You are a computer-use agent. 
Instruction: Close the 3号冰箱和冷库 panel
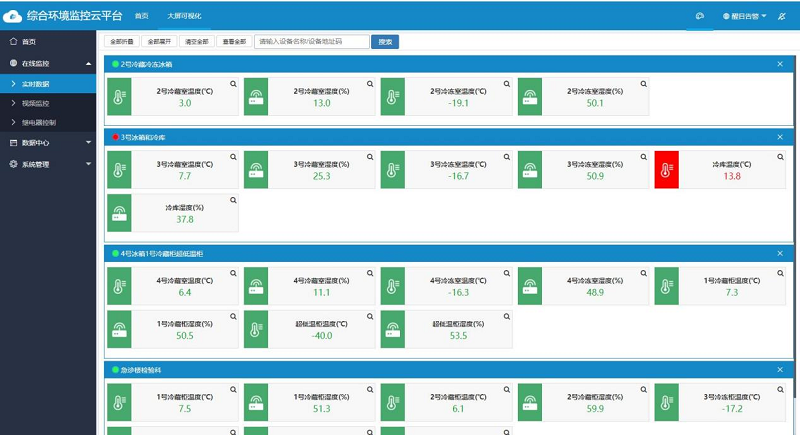click(780, 136)
